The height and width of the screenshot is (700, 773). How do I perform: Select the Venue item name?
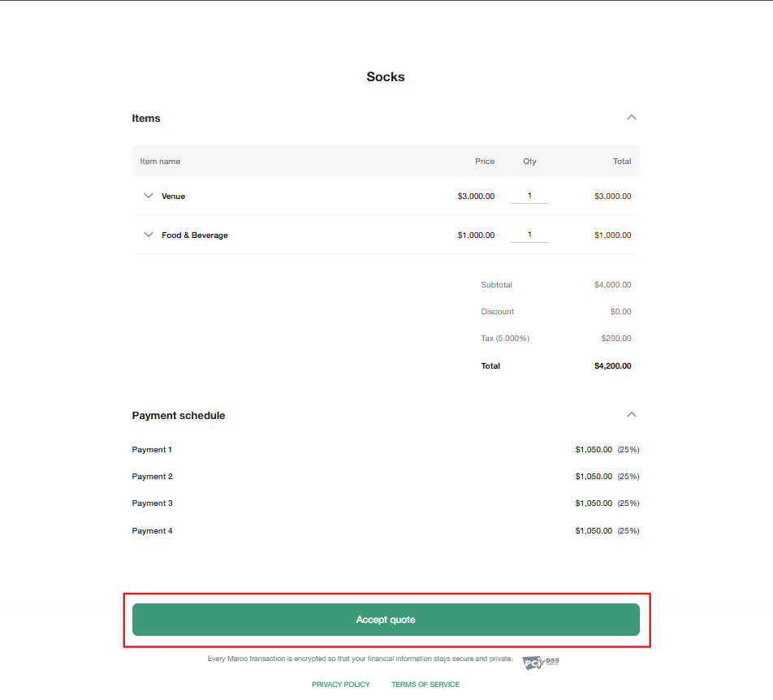coord(173,197)
